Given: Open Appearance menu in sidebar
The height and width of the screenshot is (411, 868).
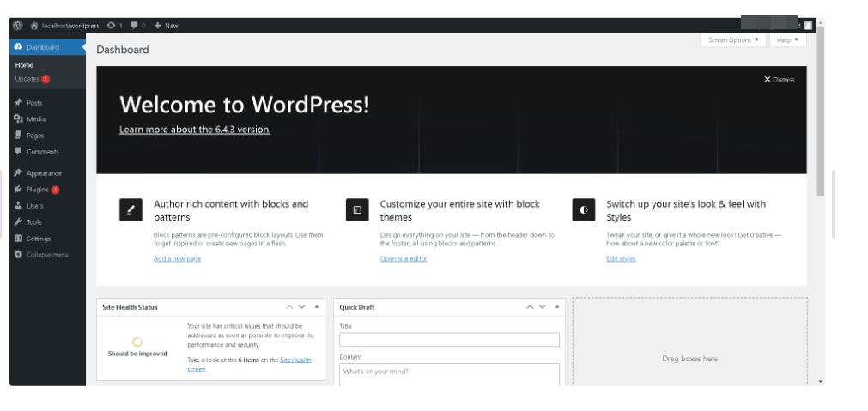Looking at the screenshot, I should [43, 173].
